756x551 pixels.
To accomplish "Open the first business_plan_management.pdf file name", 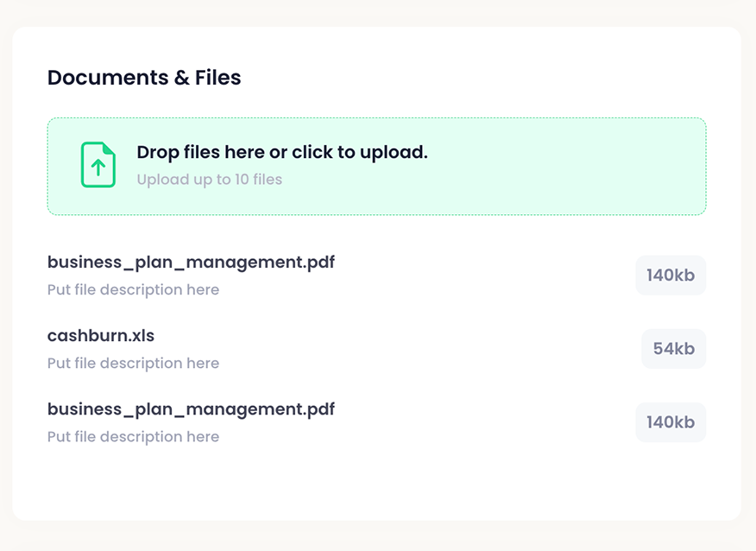I will click(191, 263).
